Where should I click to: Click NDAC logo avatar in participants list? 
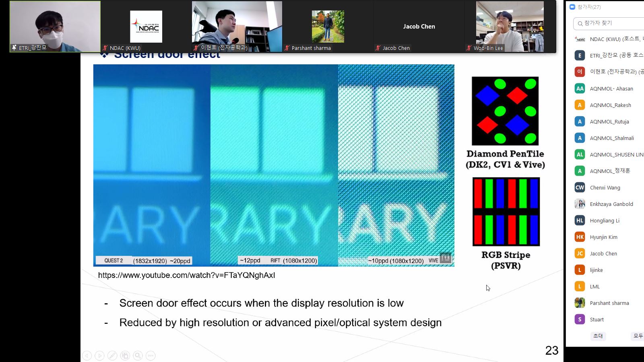pyautogui.click(x=580, y=39)
